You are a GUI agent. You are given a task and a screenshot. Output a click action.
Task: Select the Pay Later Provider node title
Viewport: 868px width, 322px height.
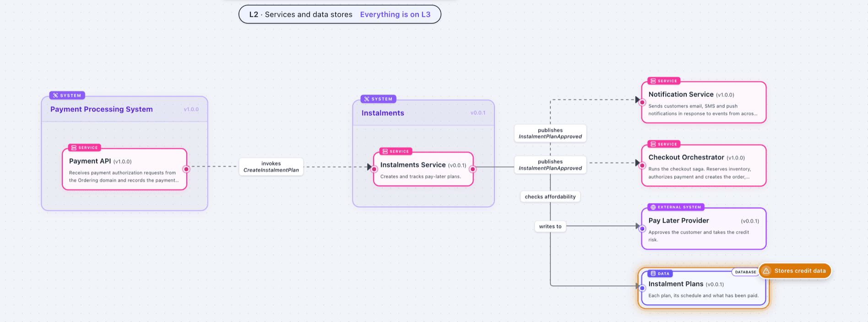click(x=678, y=220)
